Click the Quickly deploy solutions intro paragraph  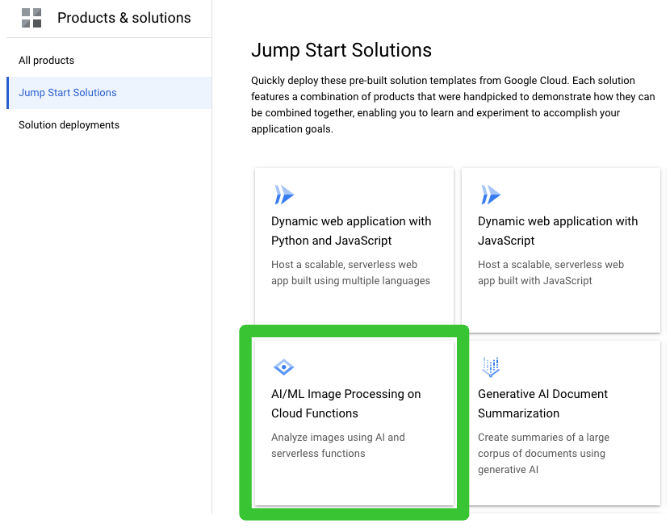click(452, 105)
